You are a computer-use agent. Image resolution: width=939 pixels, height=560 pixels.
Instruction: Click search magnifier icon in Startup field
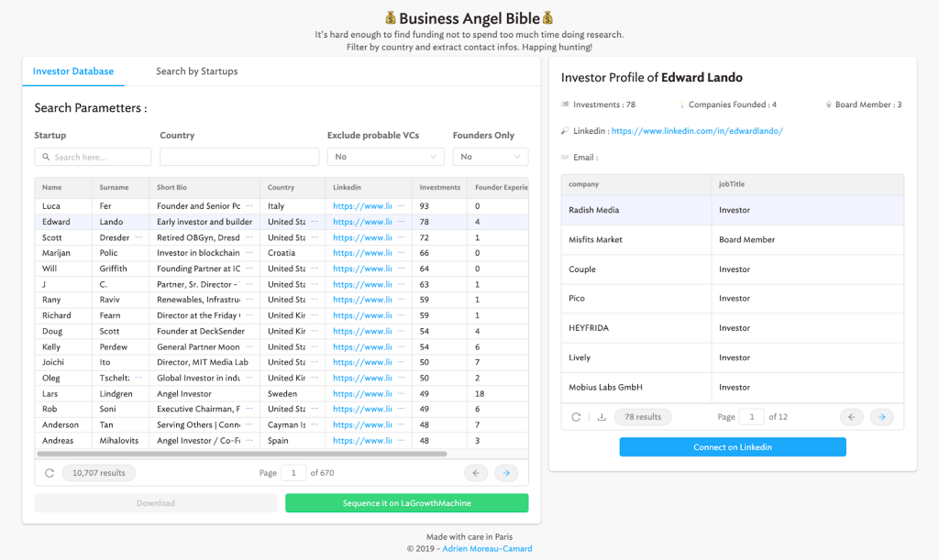click(x=46, y=157)
